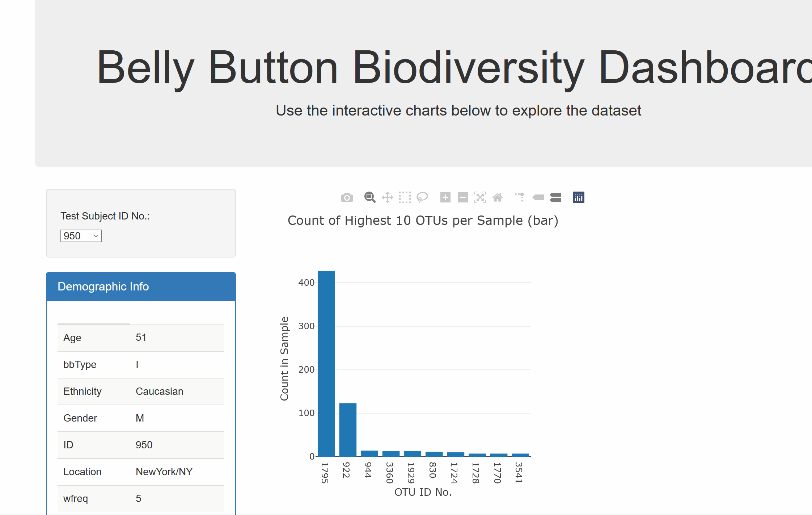This screenshot has height=515, width=812.
Task: Click the Zoom in plus icon
Action: (445, 197)
